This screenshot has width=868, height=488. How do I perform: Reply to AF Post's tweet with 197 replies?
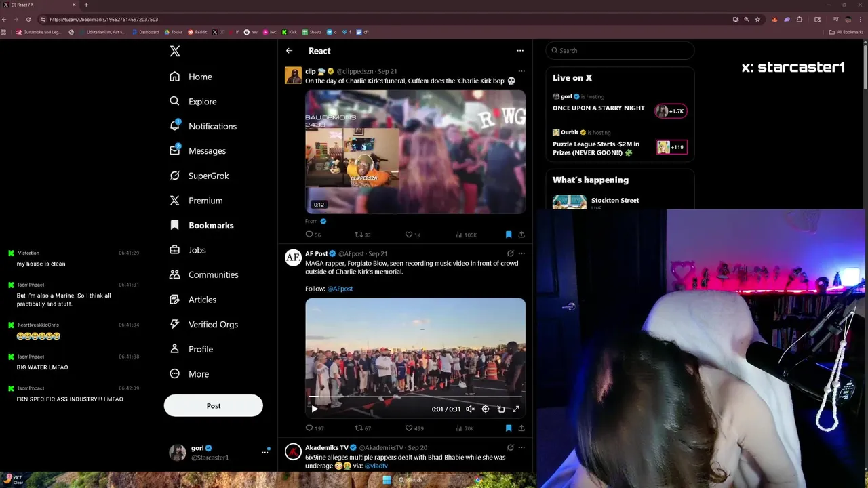pyautogui.click(x=315, y=428)
